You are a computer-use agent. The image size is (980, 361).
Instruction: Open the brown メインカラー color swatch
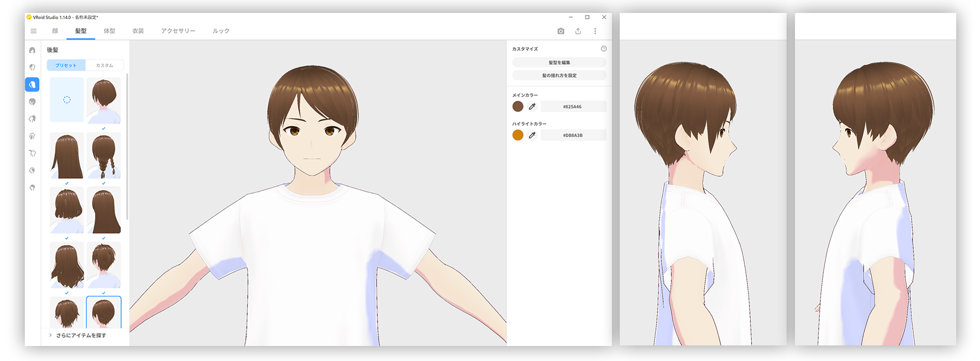517,107
